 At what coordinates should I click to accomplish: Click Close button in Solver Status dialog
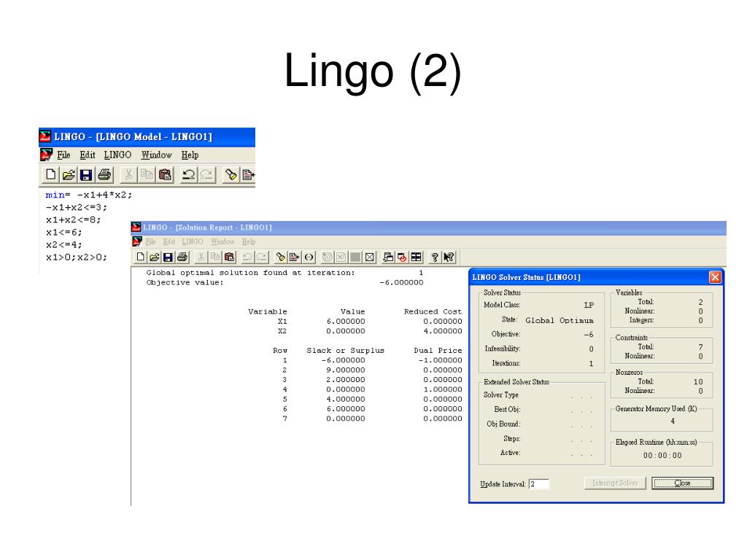click(682, 483)
